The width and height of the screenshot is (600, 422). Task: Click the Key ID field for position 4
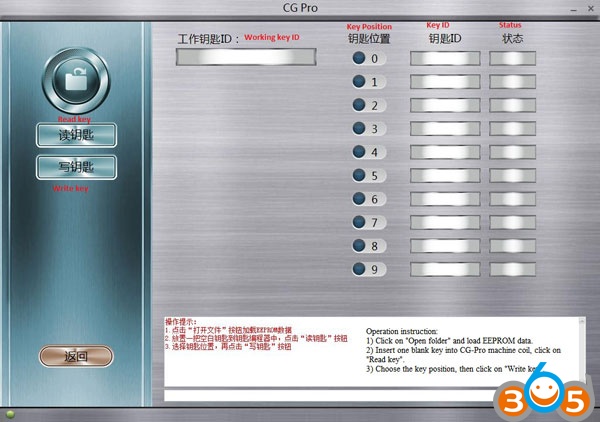tap(445, 152)
